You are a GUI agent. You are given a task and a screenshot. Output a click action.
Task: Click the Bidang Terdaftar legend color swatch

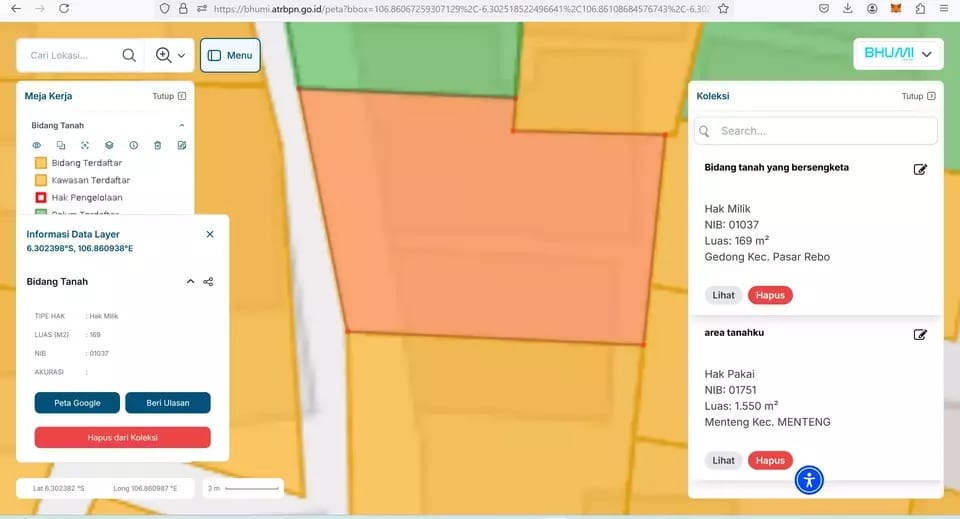[41, 162]
